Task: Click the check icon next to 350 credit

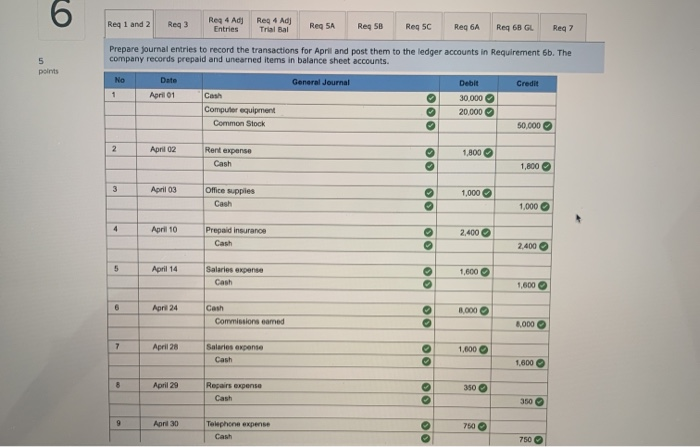Action: point(540,402)
